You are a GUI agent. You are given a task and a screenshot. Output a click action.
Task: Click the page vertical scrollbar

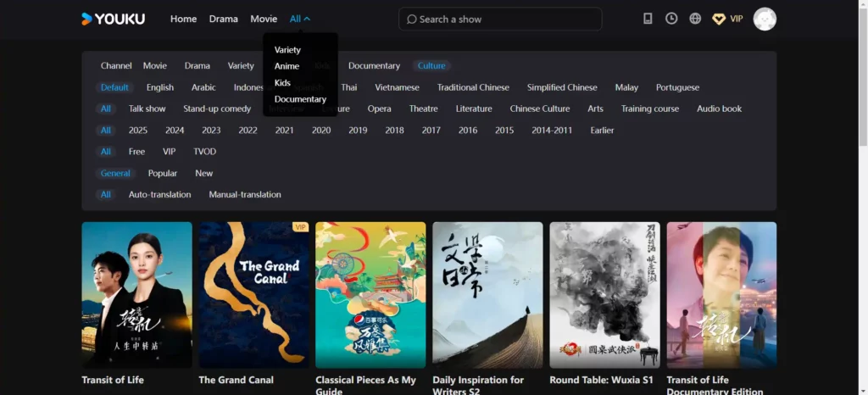tap(864, 77)
